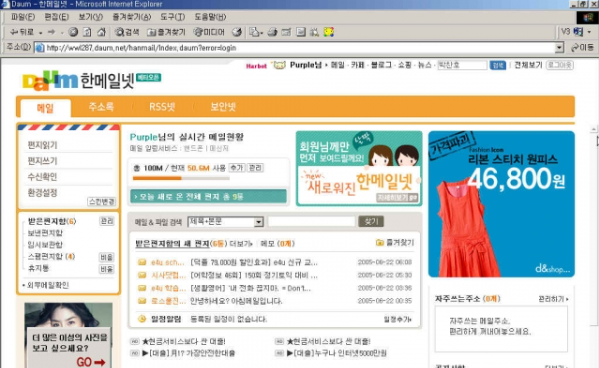Viewport: 599px width, 368px height.
Task: Open the 즐겨찾기(A) menu
Action: [x=132, y=17]
